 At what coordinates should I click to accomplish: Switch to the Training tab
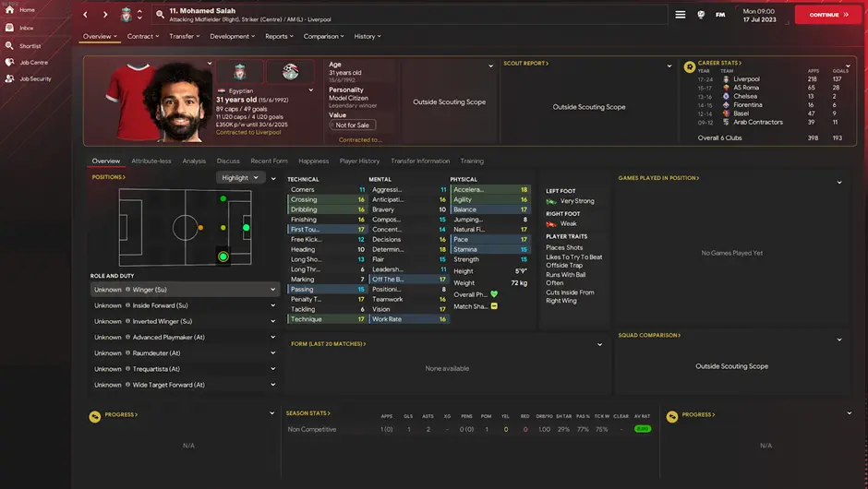point(472,161)
